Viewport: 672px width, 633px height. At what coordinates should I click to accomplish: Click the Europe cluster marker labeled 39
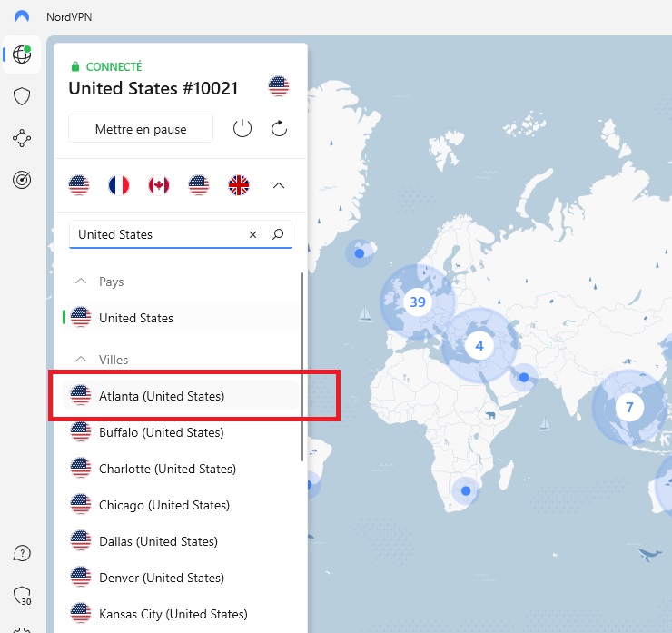click(418, 302)
